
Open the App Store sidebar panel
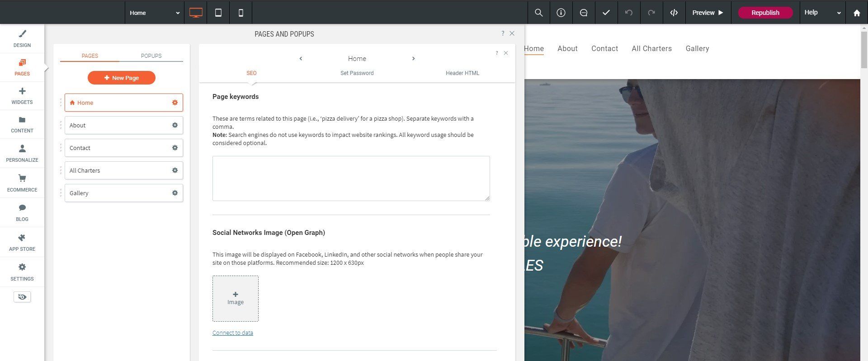tap(22, 242)
